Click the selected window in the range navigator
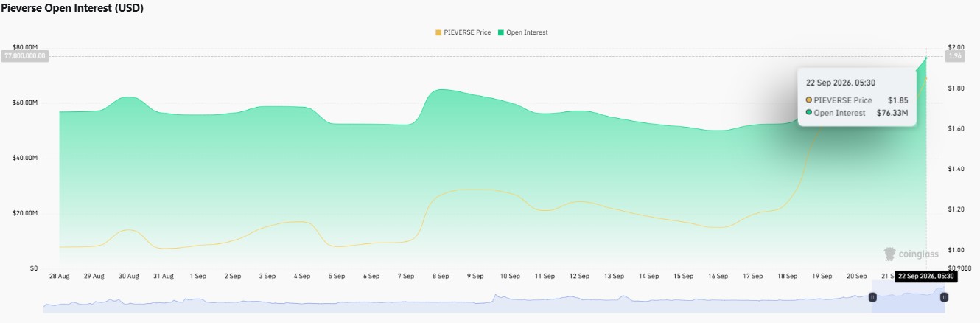Screen dimensions: 980x323 (908, 297)
